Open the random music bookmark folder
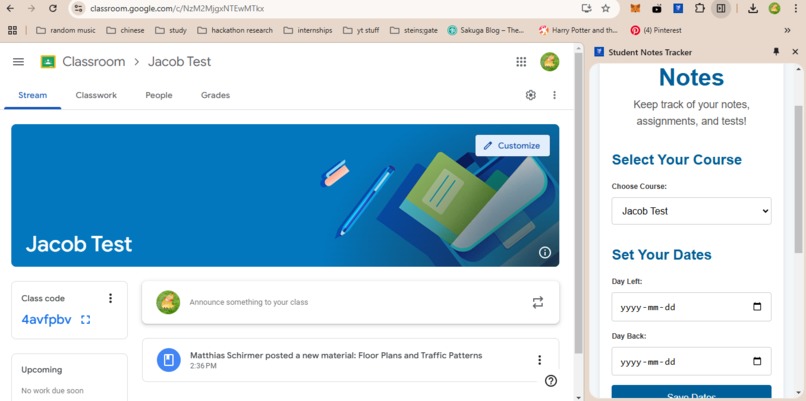 tap(66, 30)
